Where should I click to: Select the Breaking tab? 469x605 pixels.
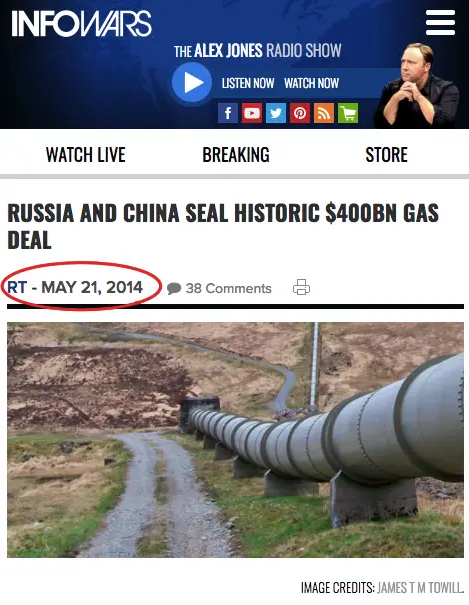pyautogui.click(x=236, y=155)
